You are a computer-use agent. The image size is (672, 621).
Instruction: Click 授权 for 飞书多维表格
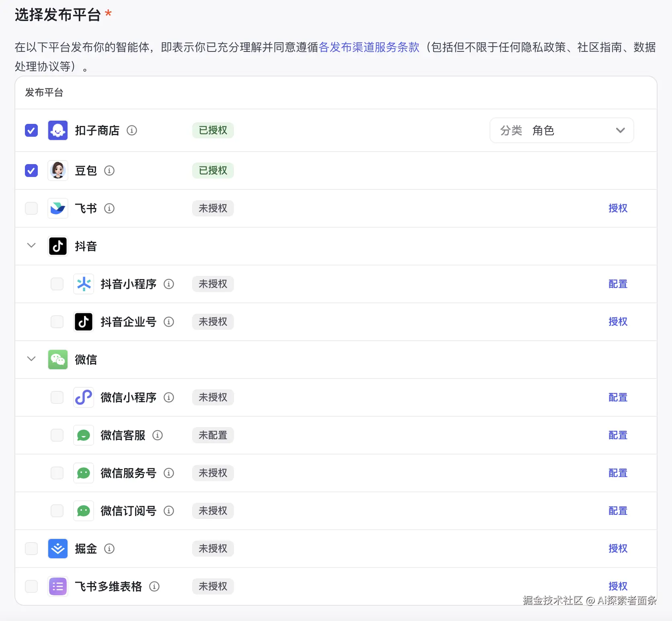pyautogui.click(x=618, y=586)
